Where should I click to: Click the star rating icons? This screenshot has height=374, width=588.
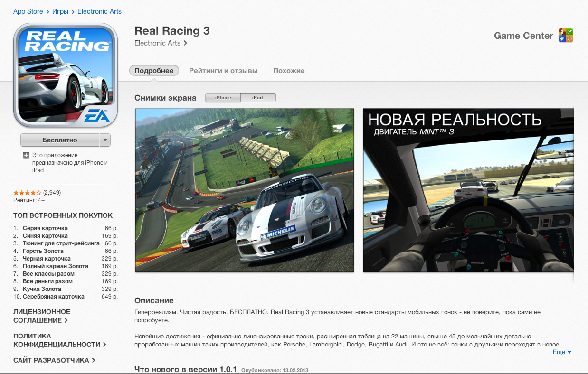(x=27, y=193)
